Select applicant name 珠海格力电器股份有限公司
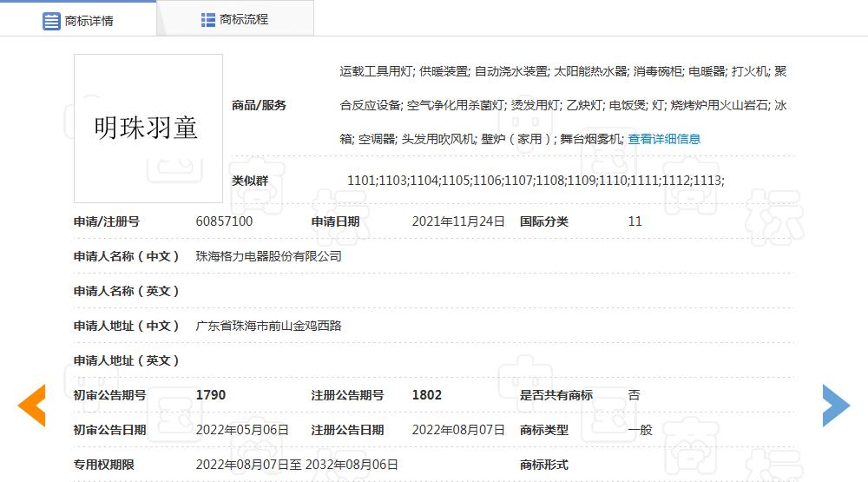 pyautogui.click(x=268, y=256)
